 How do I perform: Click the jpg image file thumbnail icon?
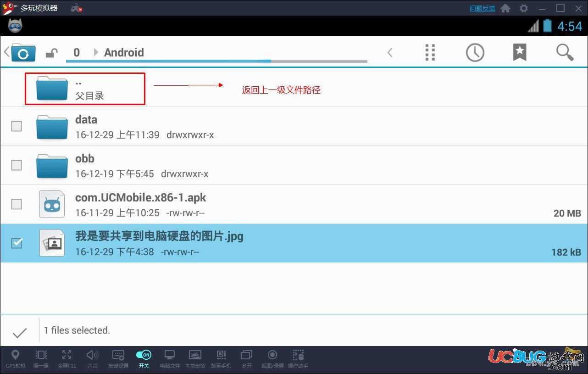pyautogui.click(x=52, y=243)
